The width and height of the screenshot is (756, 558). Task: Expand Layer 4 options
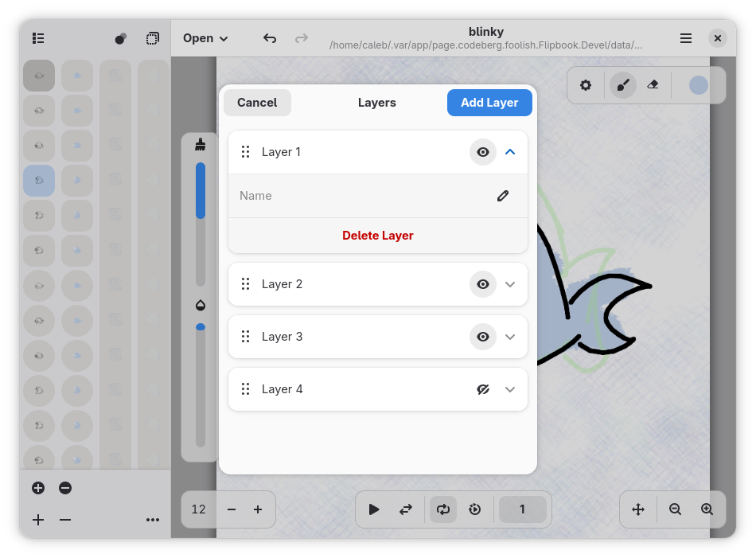tap(510, 389)
